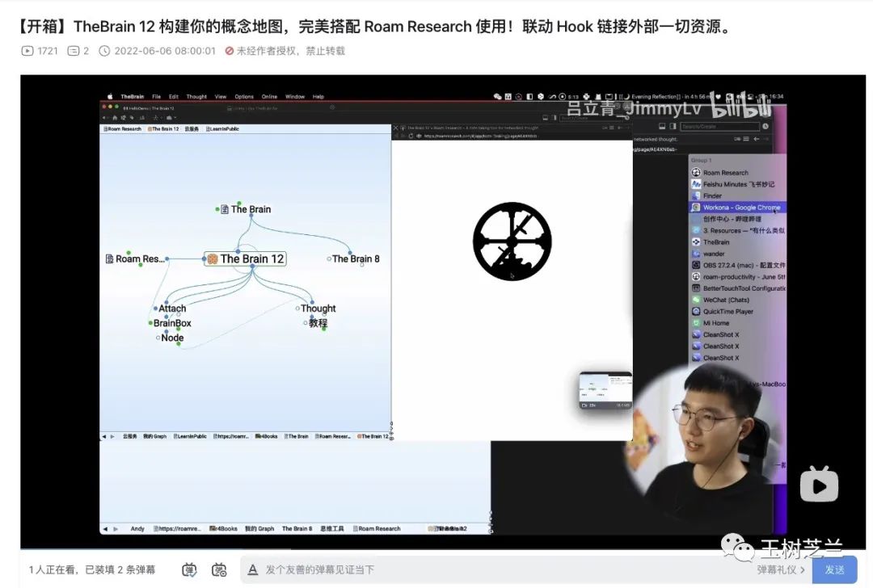Click the danmaku count icon showing 2

click(x=73, y=51)
